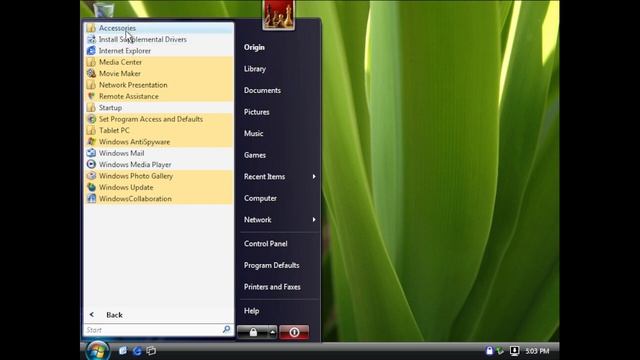This screenshot has width=640, height=360.
Task: Open the Accessories folder icon
Action: (91, 28)
